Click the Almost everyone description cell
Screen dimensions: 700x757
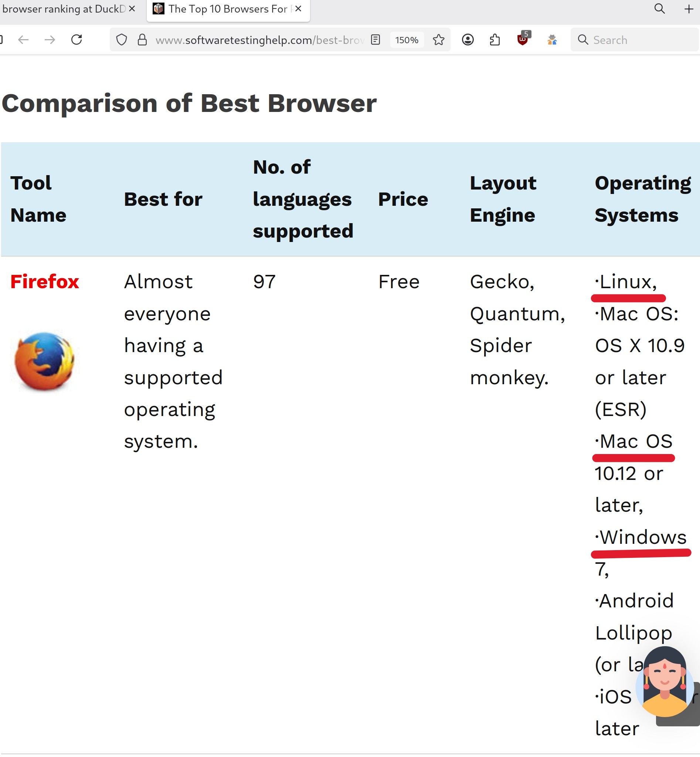point(173,361)
